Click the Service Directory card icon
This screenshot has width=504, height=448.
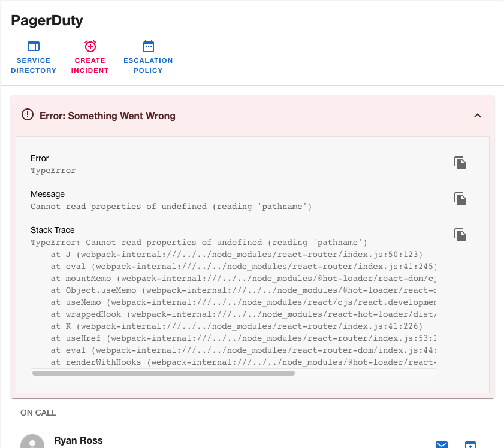33,46
